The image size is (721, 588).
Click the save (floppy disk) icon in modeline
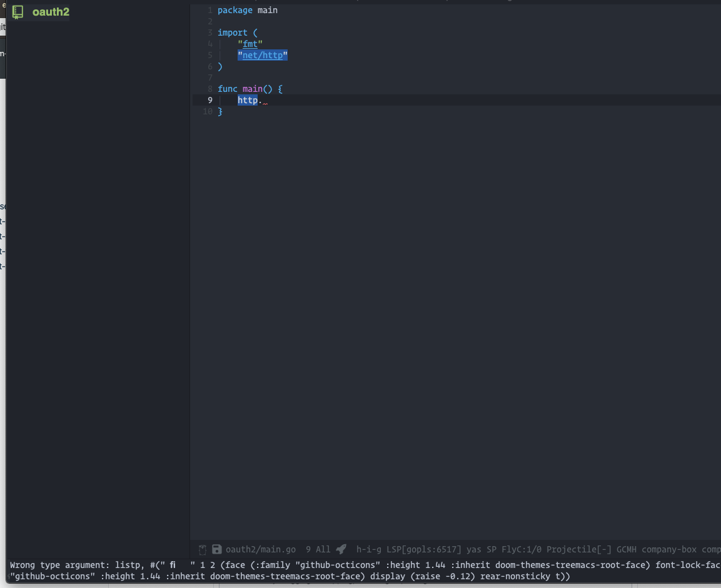coord(216,549)
